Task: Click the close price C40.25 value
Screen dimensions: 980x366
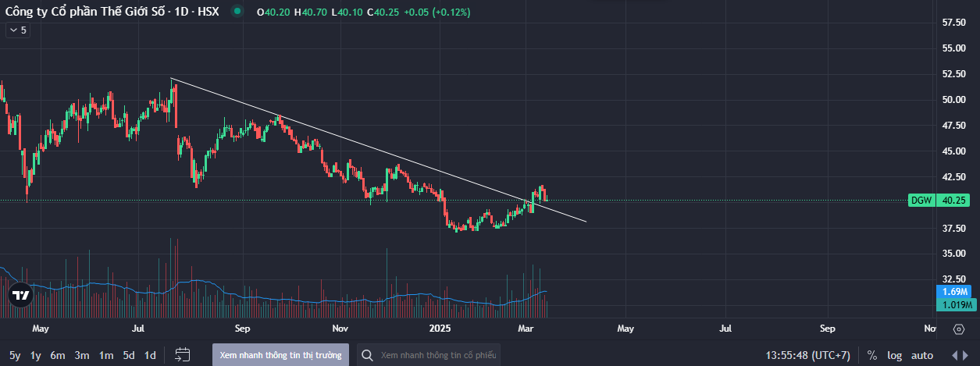Action: (383, 12)
